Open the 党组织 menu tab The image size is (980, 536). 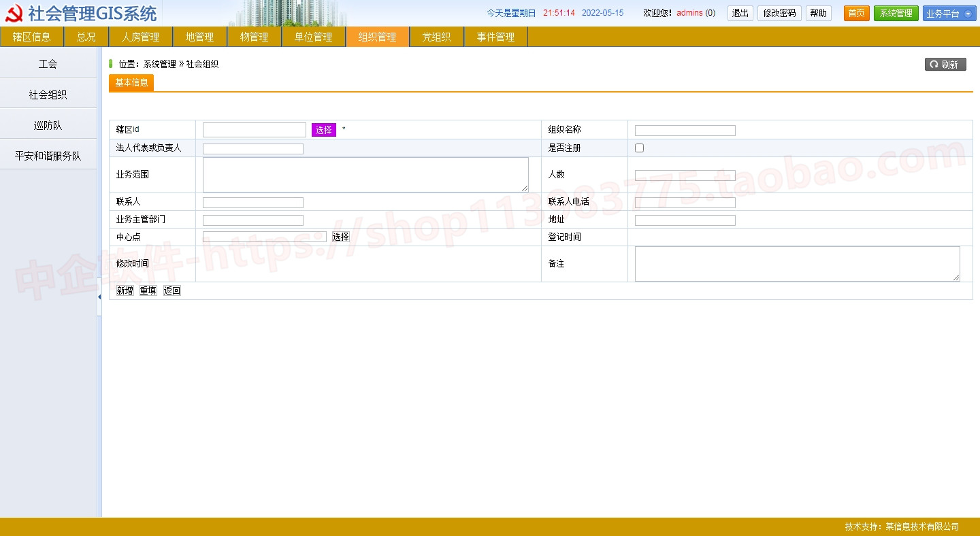click(x=437, y=37)
